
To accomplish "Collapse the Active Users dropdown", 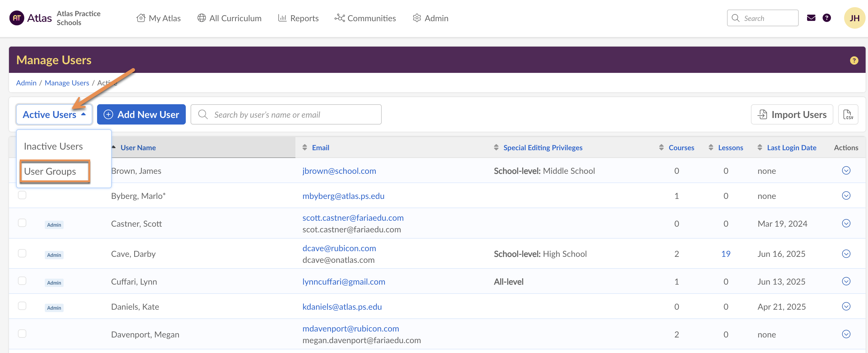I will coord(54,114).
